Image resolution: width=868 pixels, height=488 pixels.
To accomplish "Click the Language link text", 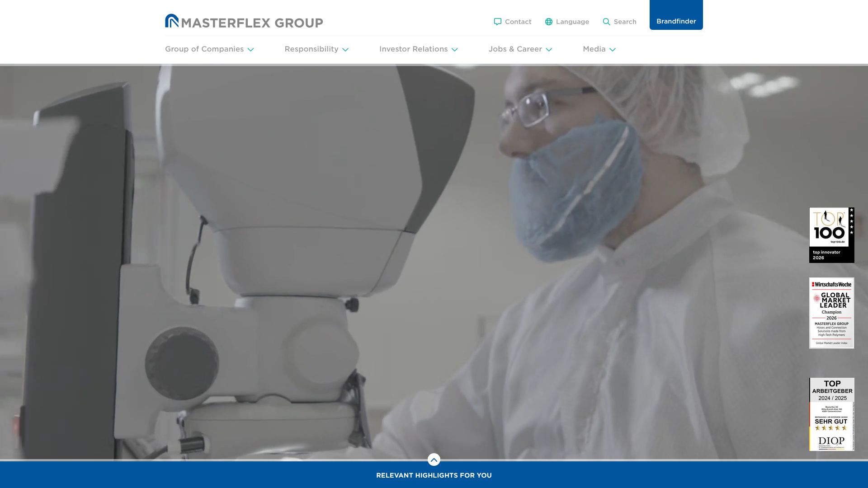I will [x=572, y=22].
